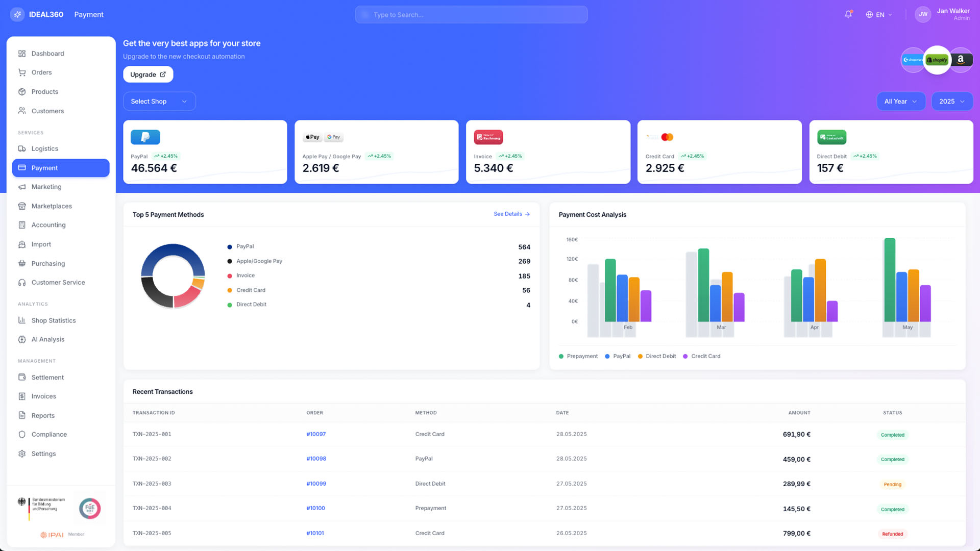Expand the EN language selector
Screen dimensions: 980x551
click(879, 15)
